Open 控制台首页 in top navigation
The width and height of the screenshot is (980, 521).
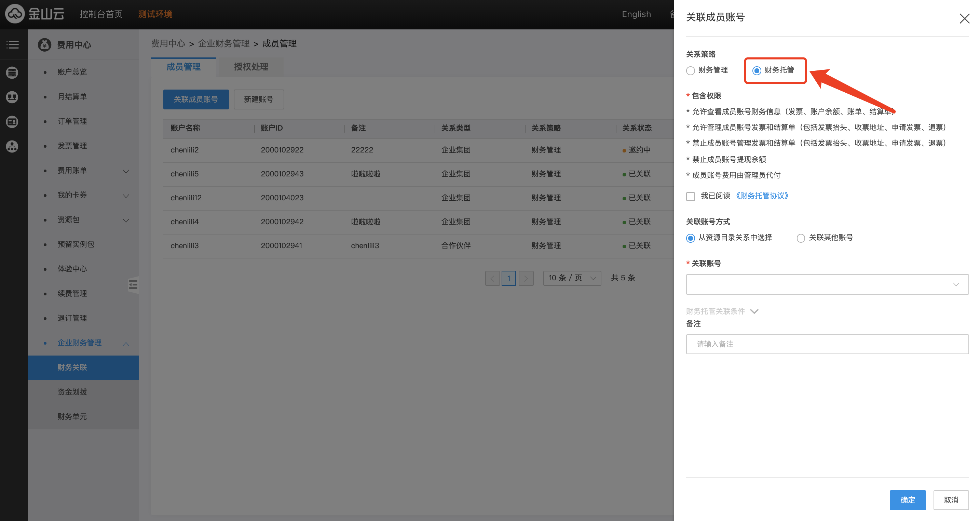pos(101,14)
